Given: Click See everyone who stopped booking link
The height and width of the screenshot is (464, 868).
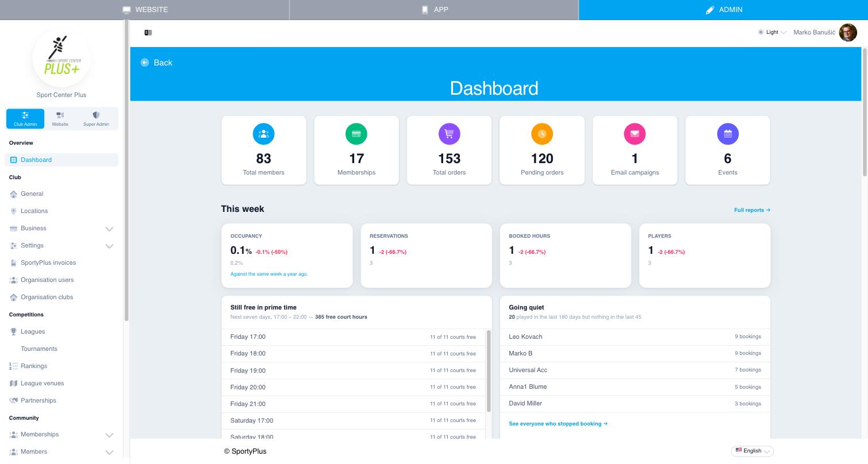Looking at the screenshot, I should (558, 424).
